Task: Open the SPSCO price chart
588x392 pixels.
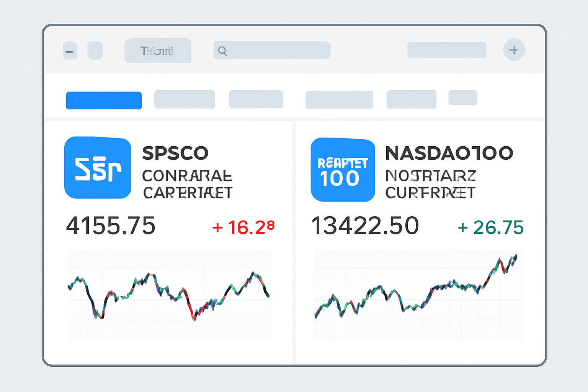Action: (x=169, y=295)
